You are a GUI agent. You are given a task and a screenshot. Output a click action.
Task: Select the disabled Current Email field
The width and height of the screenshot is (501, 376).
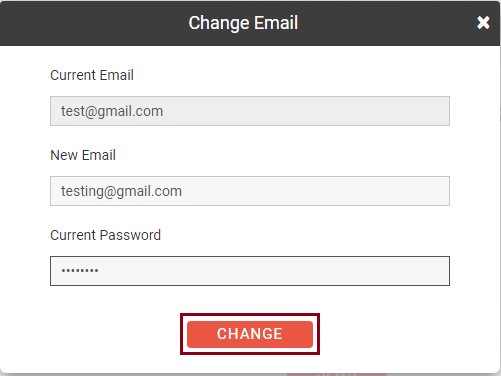pos(250,111)
